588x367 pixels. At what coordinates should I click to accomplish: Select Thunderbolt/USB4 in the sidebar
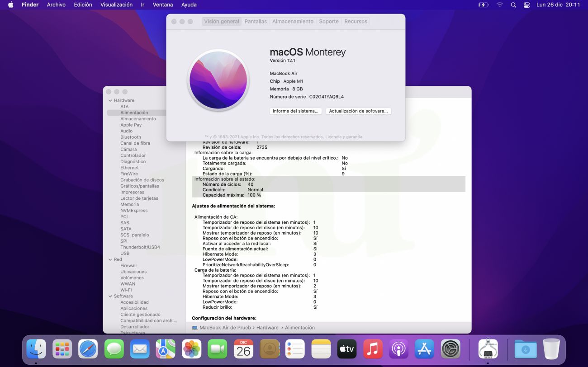pyautogui.click(x=140, y=247)
